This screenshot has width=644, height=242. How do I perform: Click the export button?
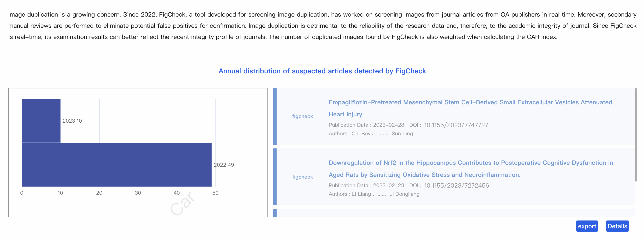point(587,226)
